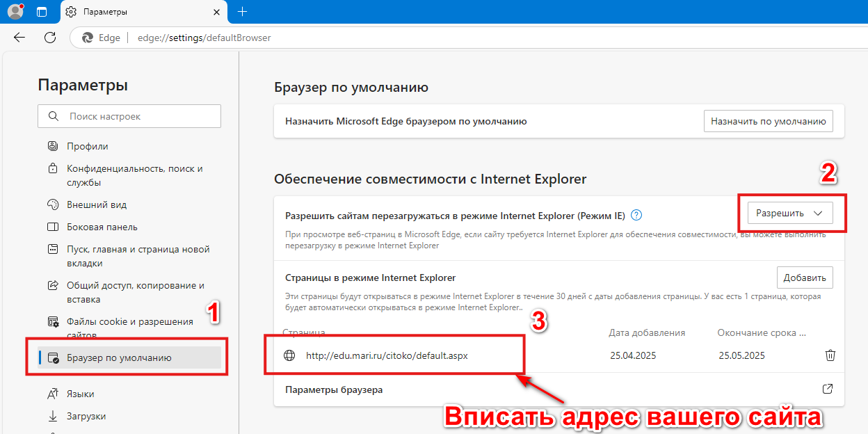Click the Поиск настроек search field
The width and height of the screenshot is (868, 434).
click(x=129, y=116)
